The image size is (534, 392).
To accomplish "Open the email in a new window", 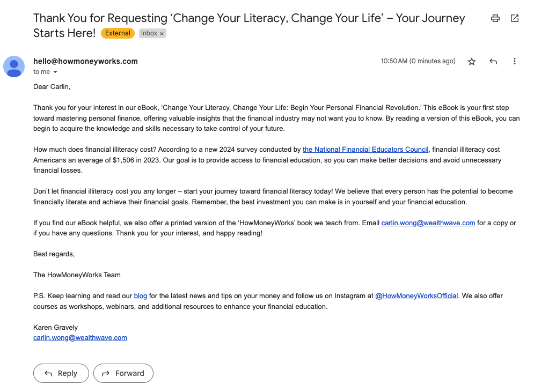I will [x=515, y=18].
